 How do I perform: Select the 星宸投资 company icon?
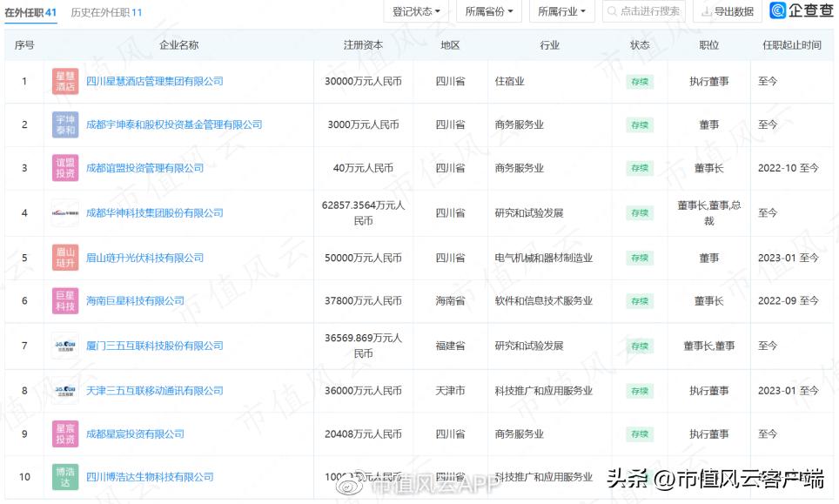(64, 433)
